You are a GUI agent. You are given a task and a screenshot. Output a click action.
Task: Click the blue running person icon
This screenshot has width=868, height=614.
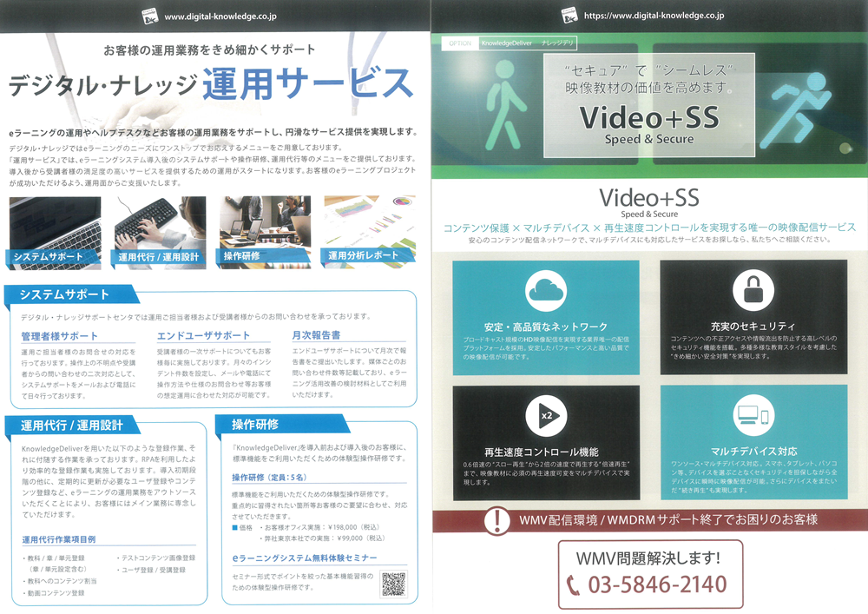794,109
